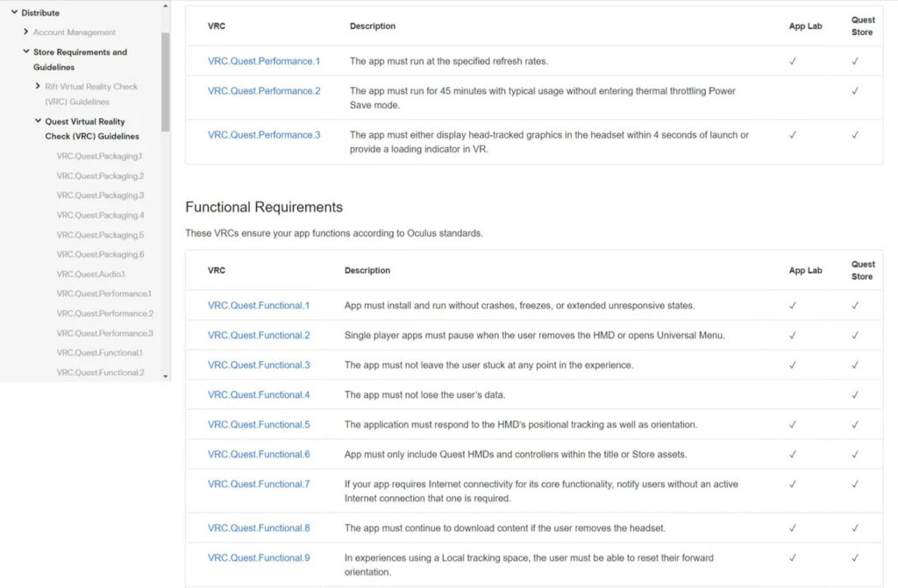The width and height of the screenshot is (898, 588).
Task: Open Rift Virtual Reality Check Guidelines
Action: [91, 94]
